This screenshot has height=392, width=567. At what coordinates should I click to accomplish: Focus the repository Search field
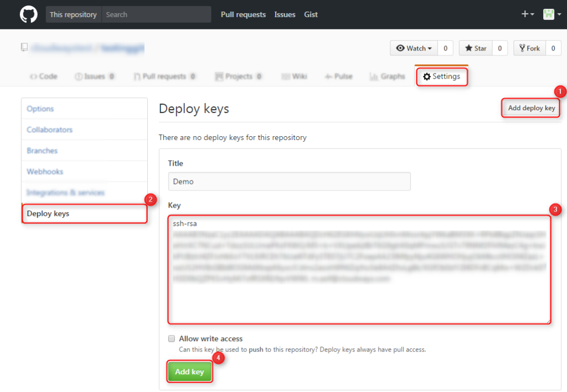(156, 14)
